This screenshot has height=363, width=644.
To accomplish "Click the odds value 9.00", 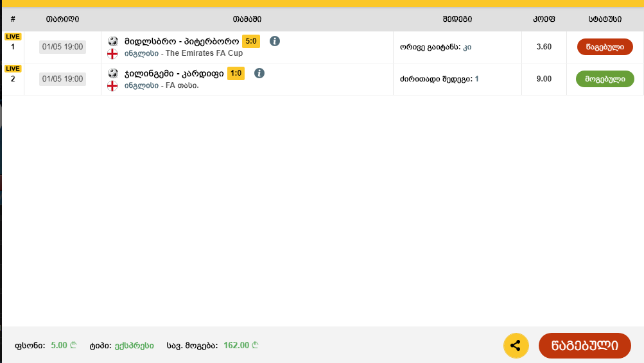I will click(x=544, y=79).
